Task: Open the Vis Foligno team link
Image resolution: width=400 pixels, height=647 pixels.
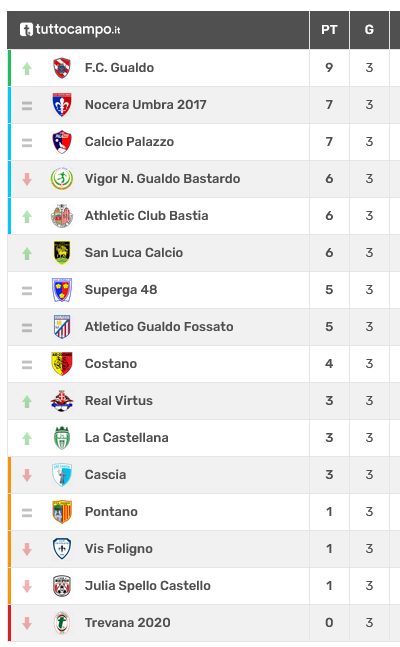Action: pos(118,549)
